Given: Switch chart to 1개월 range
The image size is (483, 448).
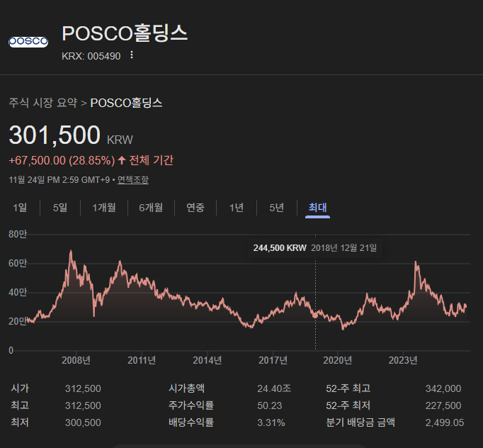Looking at the screenshot, I should coord(104,208).
